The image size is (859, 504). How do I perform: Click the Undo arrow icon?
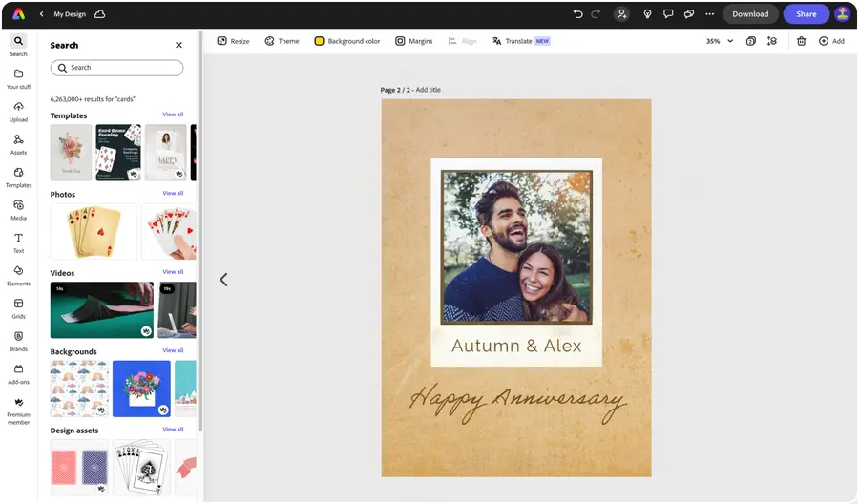[577, 14]
